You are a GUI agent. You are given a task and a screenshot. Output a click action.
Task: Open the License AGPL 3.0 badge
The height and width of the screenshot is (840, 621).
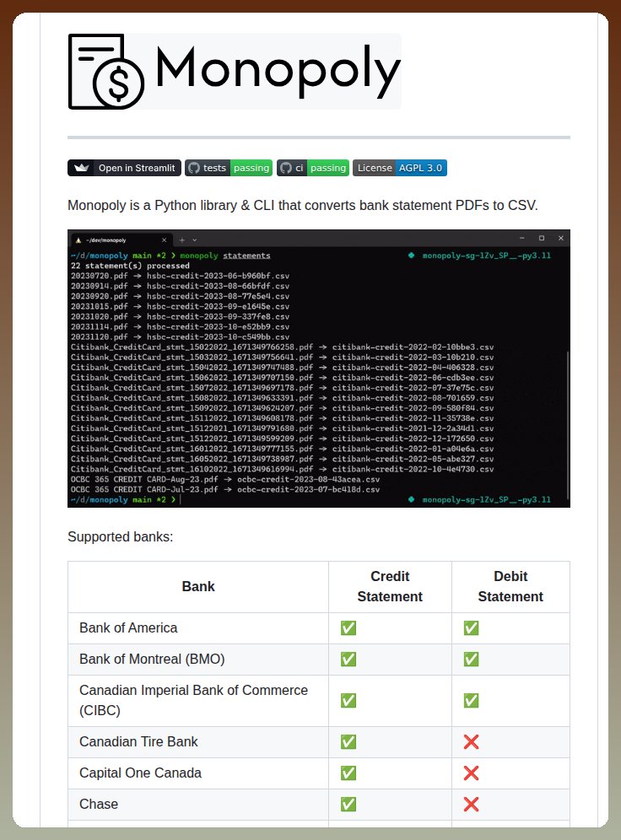click(400, 168)
